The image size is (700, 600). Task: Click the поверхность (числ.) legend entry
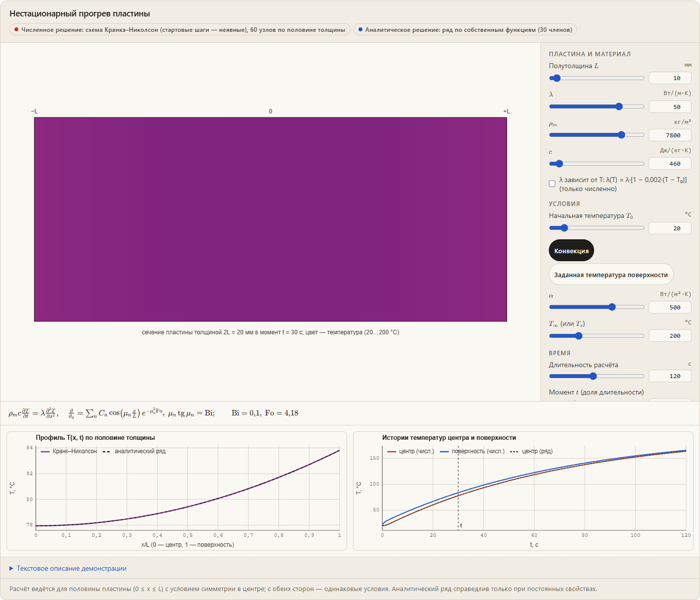pyautogui.click(x=472, y=451)
